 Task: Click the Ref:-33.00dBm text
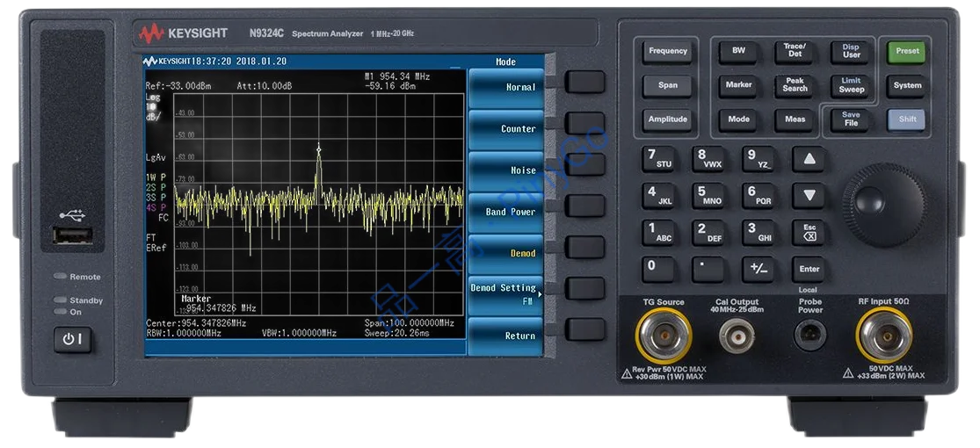click(178, 86)
